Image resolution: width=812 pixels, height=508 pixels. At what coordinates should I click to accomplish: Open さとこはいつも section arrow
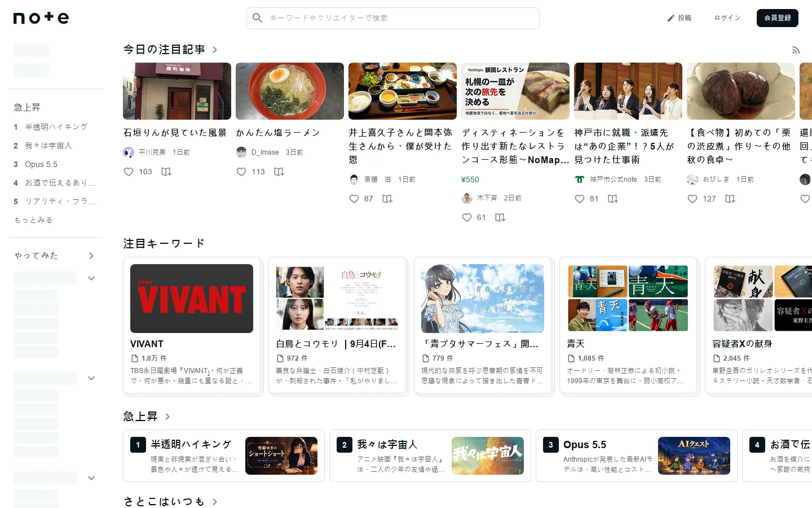[x=215, y=502]
